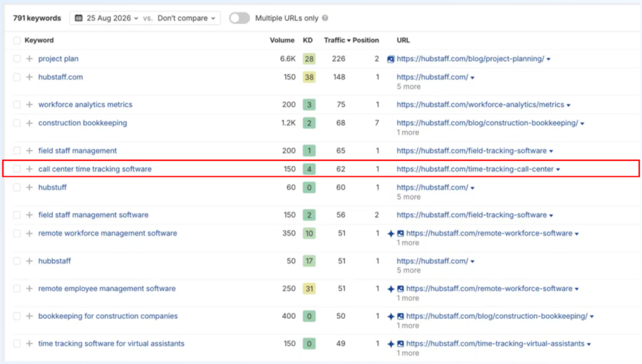The image size is (642, 364).
Task: Expand dropdown arrow for workforce-analytics/metrics URL
Action: (x=568, y=105)
